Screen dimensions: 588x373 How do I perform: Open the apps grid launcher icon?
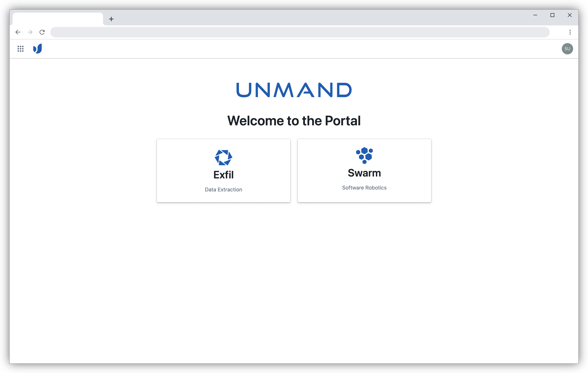click(21, 49)
